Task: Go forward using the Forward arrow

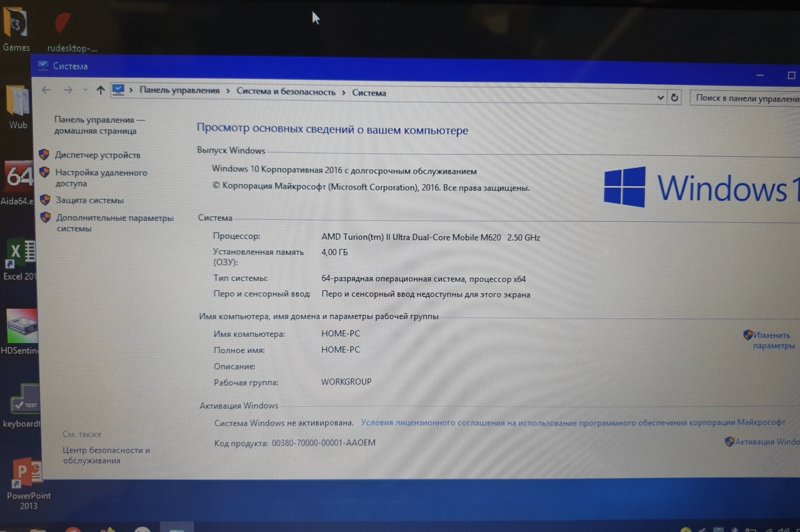Action: [x=68, y=90]
